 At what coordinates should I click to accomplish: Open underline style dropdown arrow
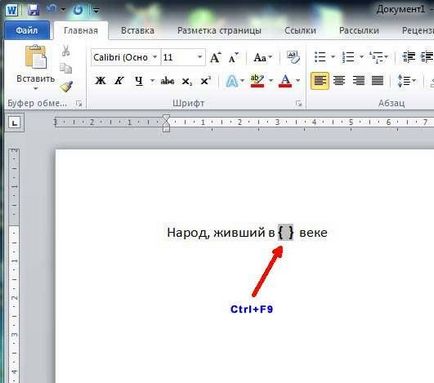pyautogui.click(x=152, y=81)
